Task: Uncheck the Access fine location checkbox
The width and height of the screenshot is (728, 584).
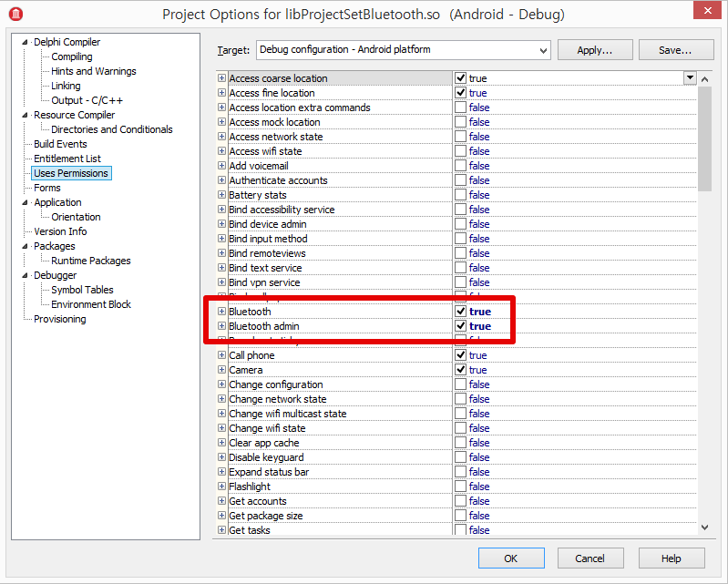Action: (x=460, y=93)
